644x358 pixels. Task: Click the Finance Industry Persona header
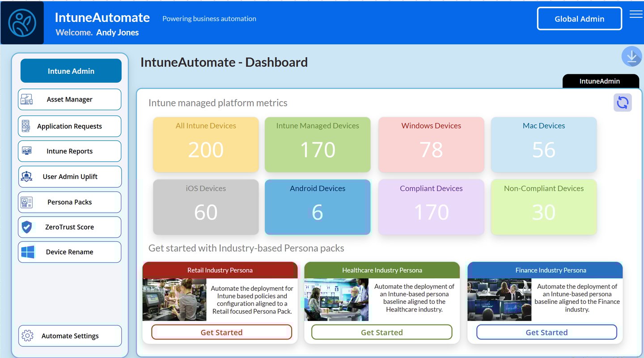(545, 270)
